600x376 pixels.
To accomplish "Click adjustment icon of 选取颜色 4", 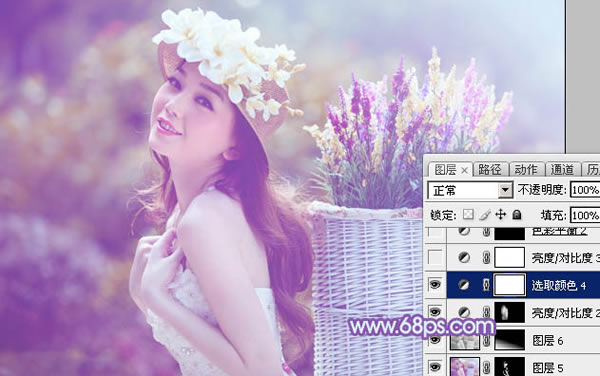I will [464, 285].
